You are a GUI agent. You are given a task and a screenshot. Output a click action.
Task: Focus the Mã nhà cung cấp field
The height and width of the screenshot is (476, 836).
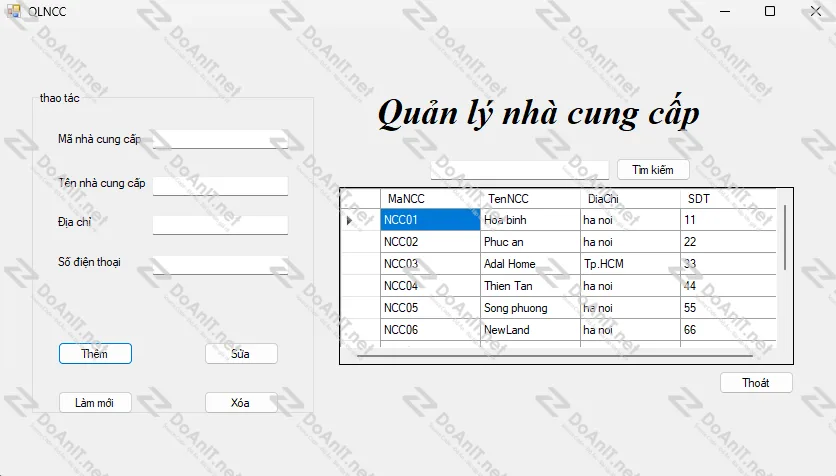220,139
